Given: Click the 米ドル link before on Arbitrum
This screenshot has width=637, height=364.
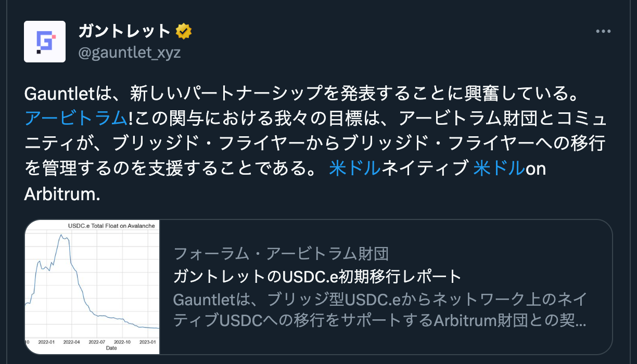Looking at the screenshot, I should (499, 168).
